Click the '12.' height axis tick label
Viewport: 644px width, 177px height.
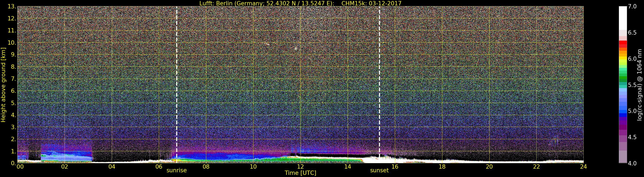coord(12,18)
